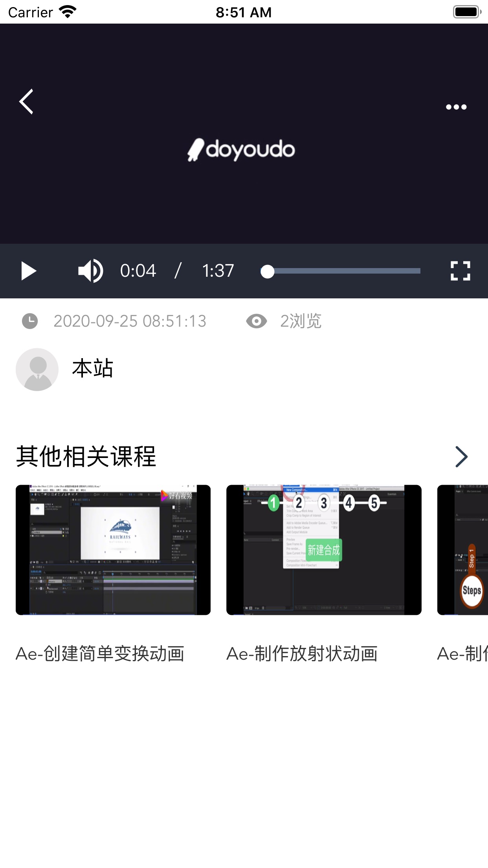Tap the author name 本站
Image resolution: width=488 pixels, height=868 pixels.
pos(93,368)
